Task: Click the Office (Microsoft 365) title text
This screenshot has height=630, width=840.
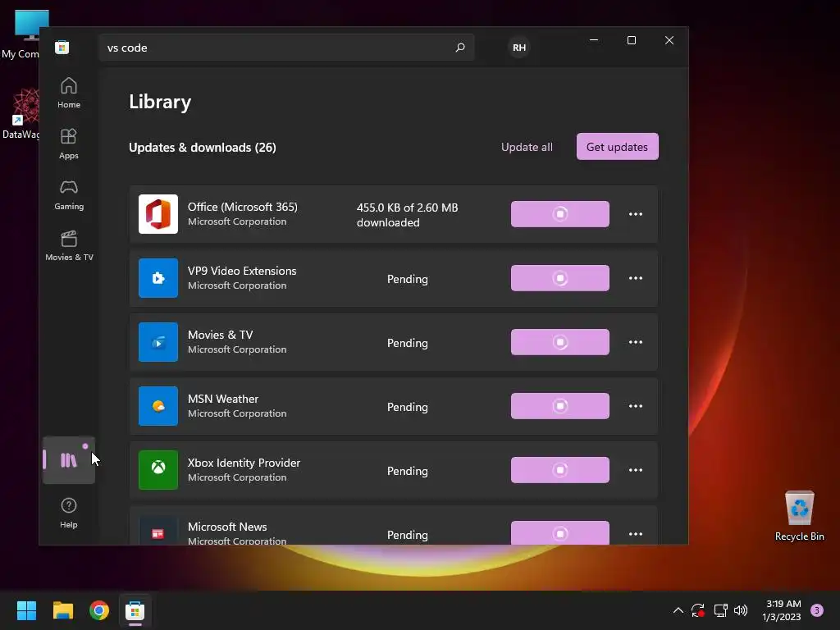Action: point(242,207)
